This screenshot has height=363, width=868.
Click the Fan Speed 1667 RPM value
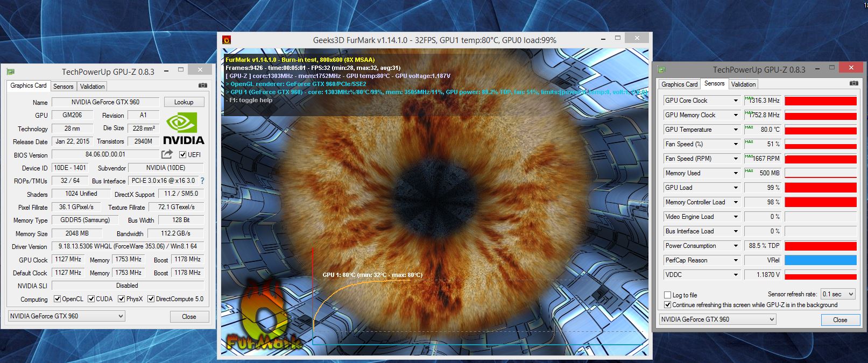tap(763, 159)
